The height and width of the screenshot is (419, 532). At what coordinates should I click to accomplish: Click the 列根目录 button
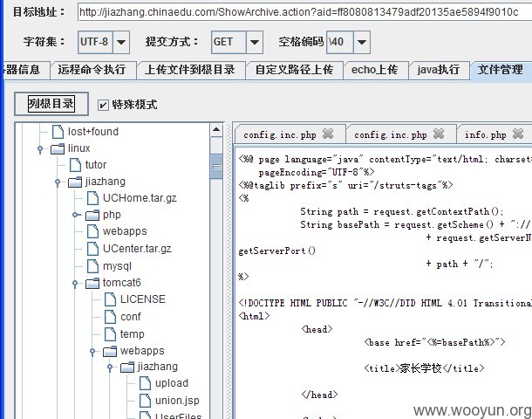click(51, 104)
